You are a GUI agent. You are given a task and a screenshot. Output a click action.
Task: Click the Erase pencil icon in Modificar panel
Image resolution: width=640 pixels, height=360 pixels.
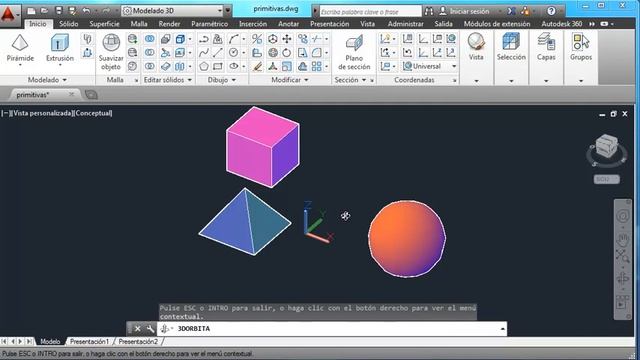pyautogui.click(x=257, y=66)
